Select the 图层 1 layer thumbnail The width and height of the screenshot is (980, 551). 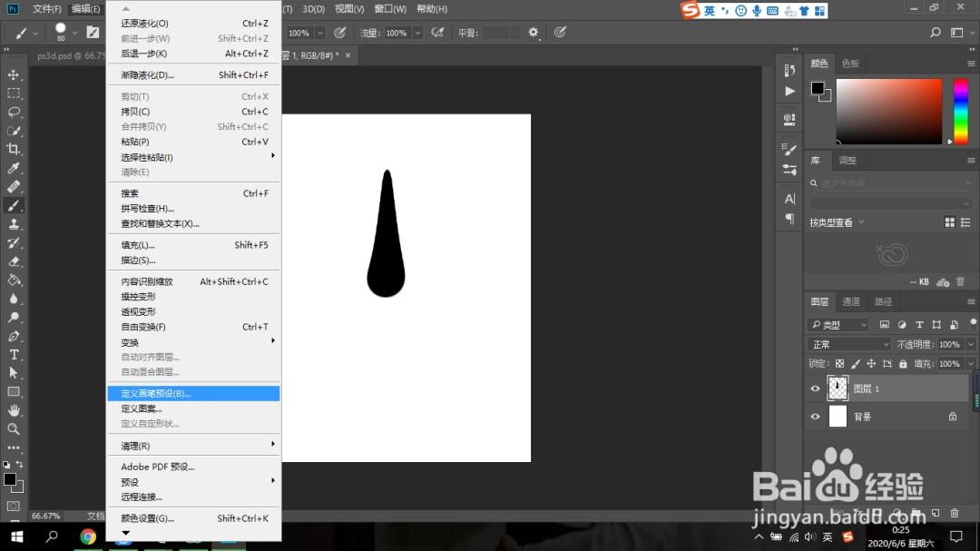[x=838, y=389]
